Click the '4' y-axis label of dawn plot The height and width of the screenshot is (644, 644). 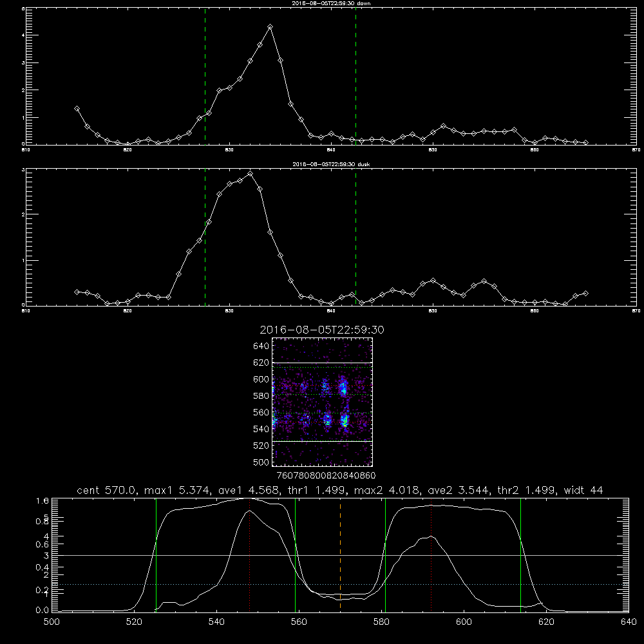(x=23, y=35)
